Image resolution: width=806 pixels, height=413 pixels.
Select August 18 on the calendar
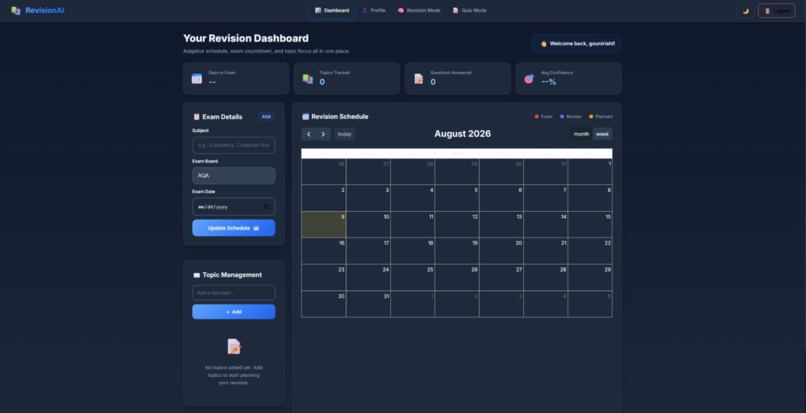pyautogui.click(x=412, y=251)
